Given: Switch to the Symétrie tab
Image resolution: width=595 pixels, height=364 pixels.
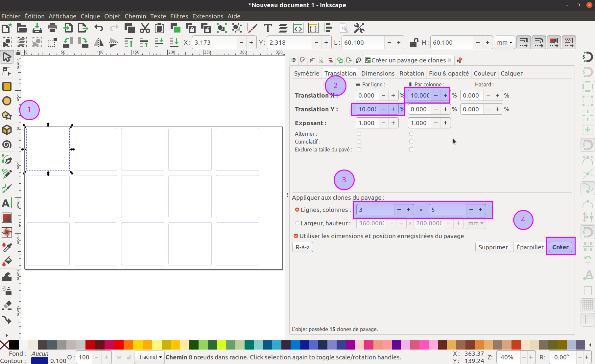Looking at the screenshot, I should [x=306, y=73].
